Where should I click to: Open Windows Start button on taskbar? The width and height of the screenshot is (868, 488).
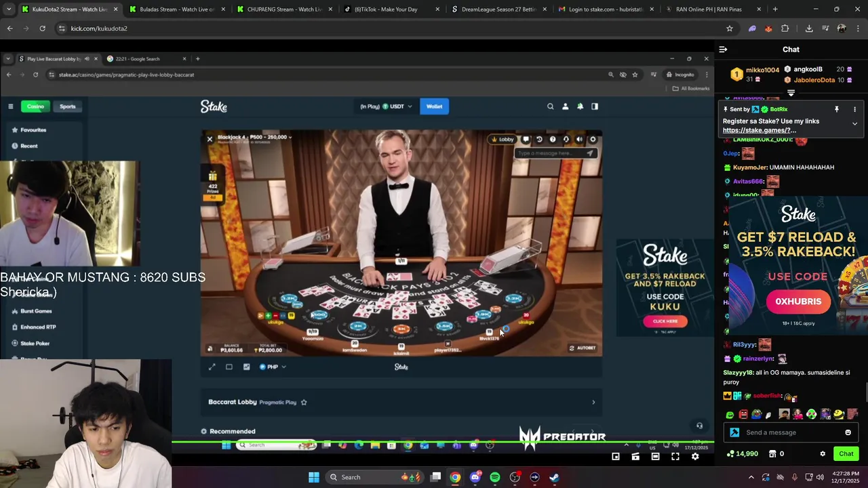(x=314, y=477)
